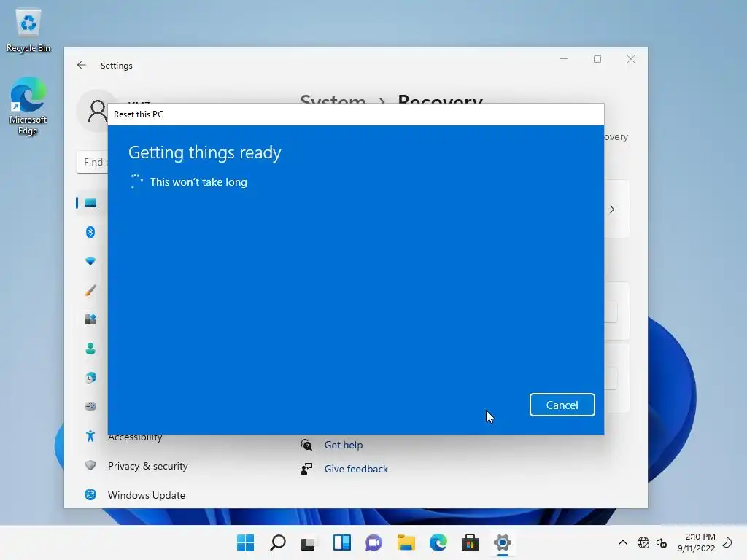The width and height of the screenshot is (747, 560).
Task: Click the Find a setting search box
Action: tap(93, 162)
